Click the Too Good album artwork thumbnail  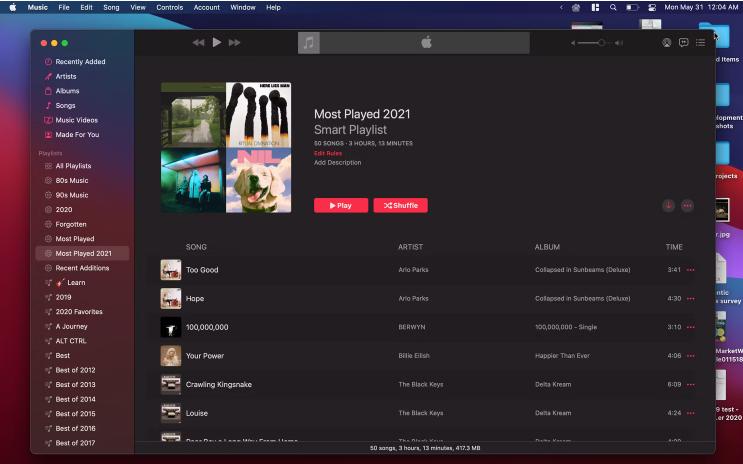coord(171,270)
